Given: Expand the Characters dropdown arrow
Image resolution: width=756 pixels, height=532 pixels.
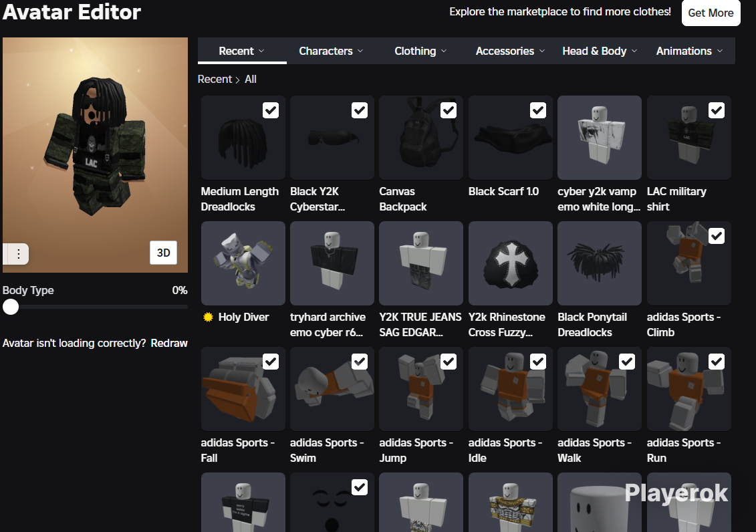Looking at the screenshot, I should 360,51.
